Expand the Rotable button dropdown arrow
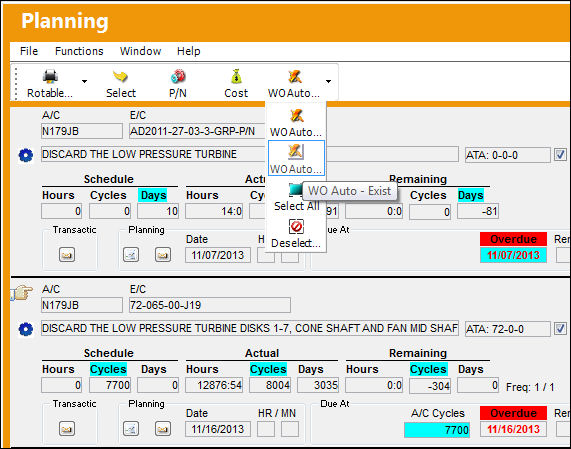The height and width of the screenshot is (449, 571). 84,82
